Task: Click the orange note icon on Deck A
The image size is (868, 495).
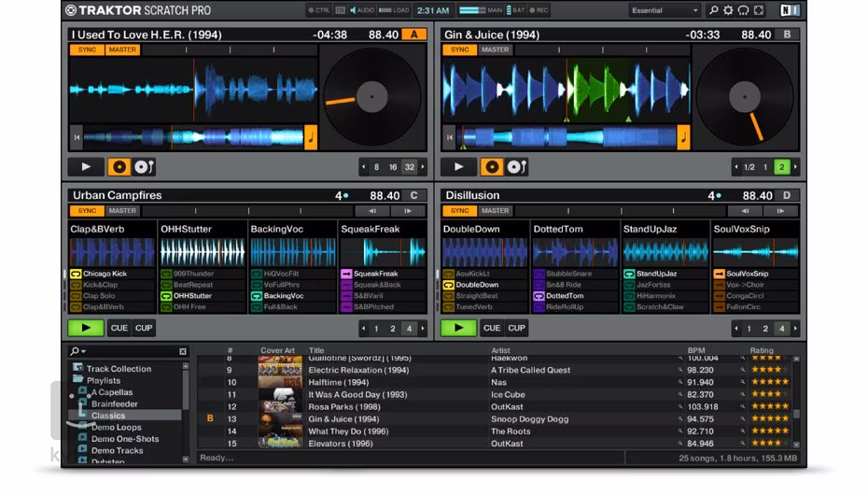Action: coord(311,138)
